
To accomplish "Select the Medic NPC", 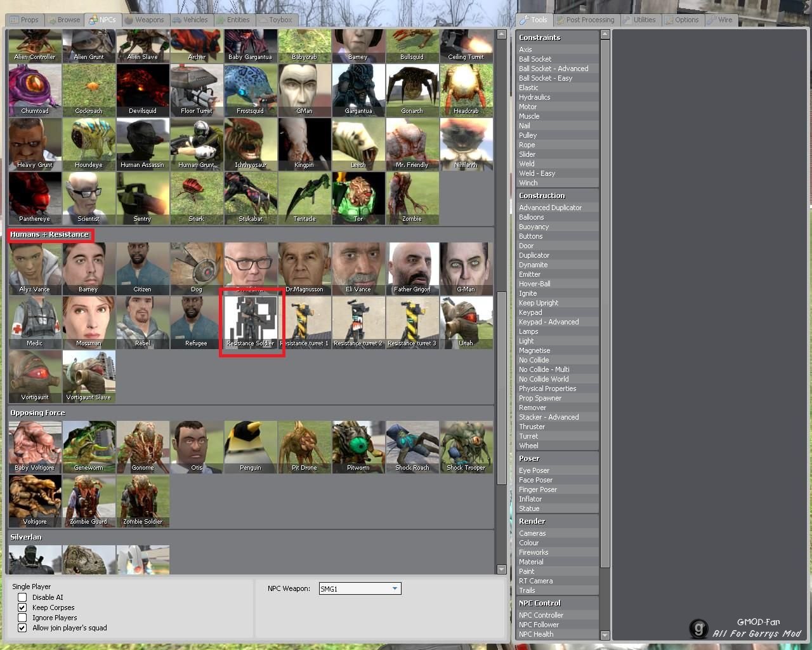I will click(35, 322).
